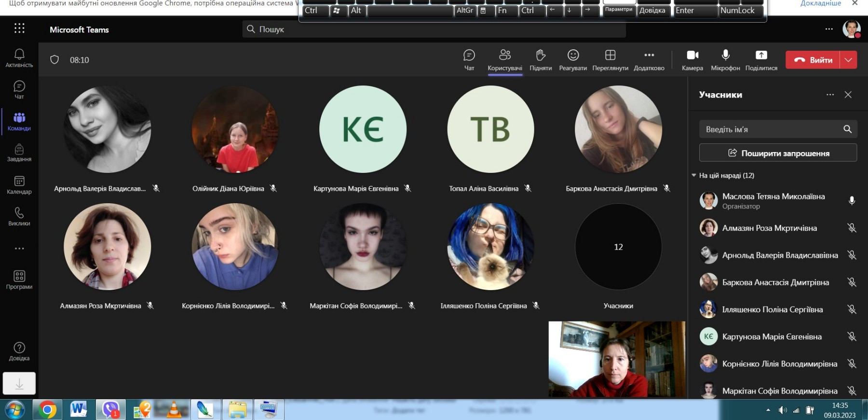Select the Користувачі tab in meeting toolbar
The width and height of the screenshot is (868, 420).
(505, 60)
